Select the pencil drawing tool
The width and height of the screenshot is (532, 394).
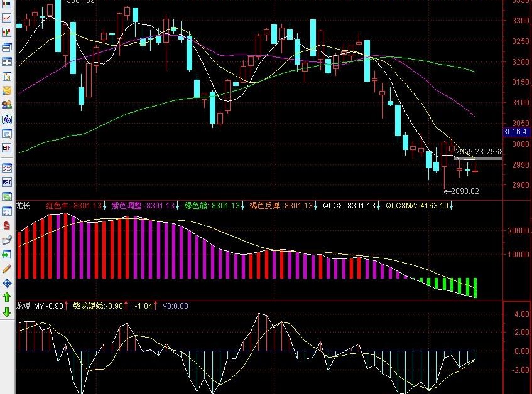(x=7, y=269)
